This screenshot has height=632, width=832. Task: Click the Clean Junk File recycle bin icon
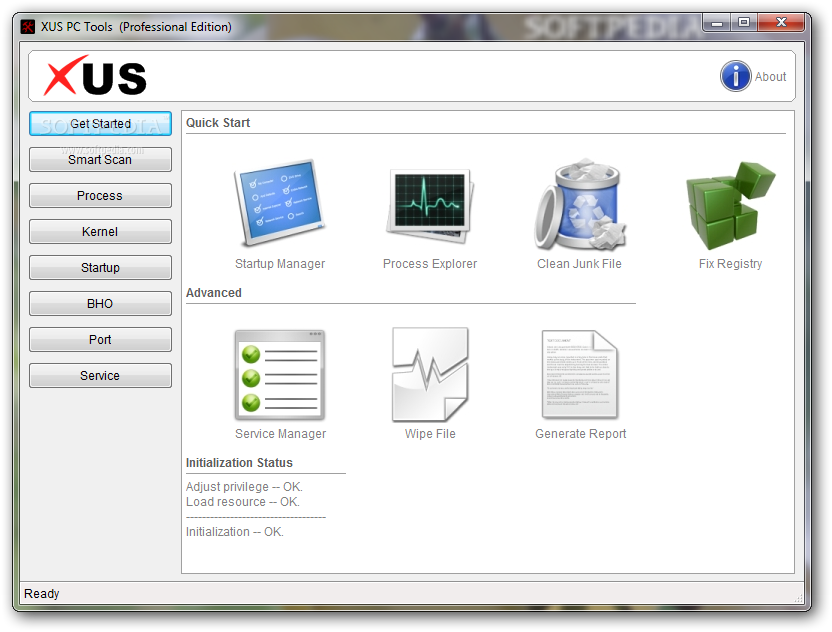[x=580, y=204]
